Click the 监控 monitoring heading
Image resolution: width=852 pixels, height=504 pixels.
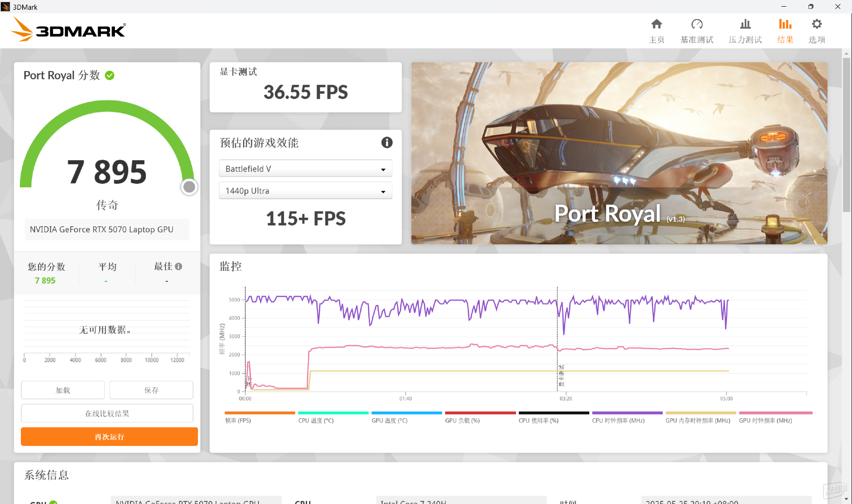[x=231, y=266]
